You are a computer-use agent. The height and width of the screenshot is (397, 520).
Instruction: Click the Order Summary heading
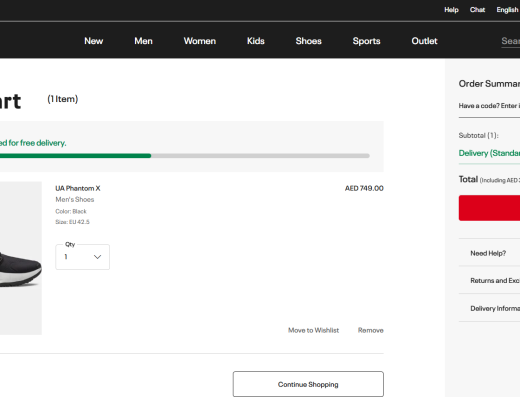tap(489, 84)
